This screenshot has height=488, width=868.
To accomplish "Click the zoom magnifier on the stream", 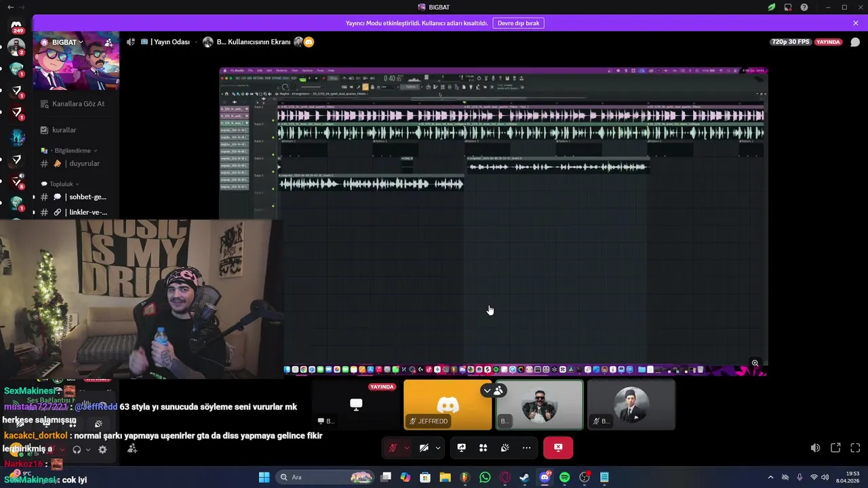I will pyautogui.click(x=755, y=363).
